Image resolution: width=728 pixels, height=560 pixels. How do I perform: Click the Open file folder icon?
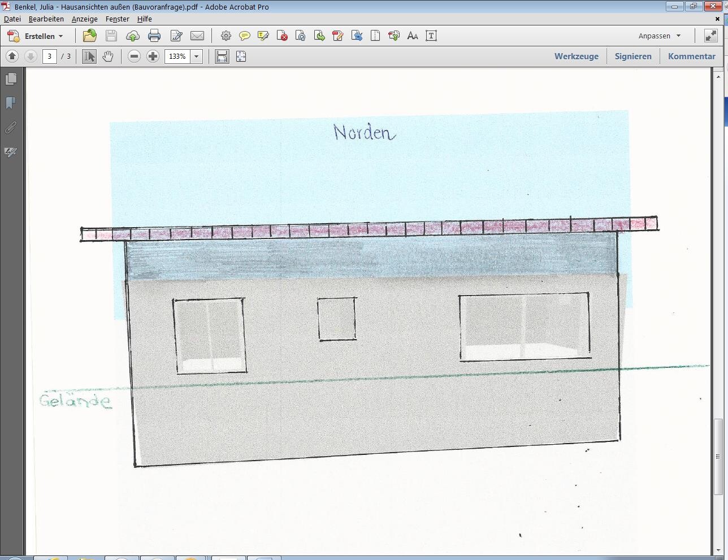pyautogui.click(x=89, y=36)
